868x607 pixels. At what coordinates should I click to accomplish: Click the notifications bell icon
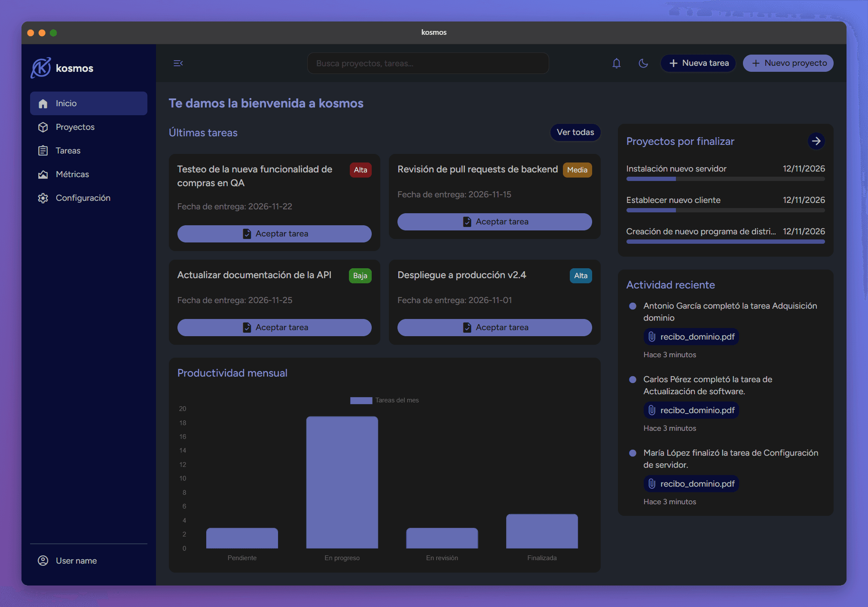[616, 64]
